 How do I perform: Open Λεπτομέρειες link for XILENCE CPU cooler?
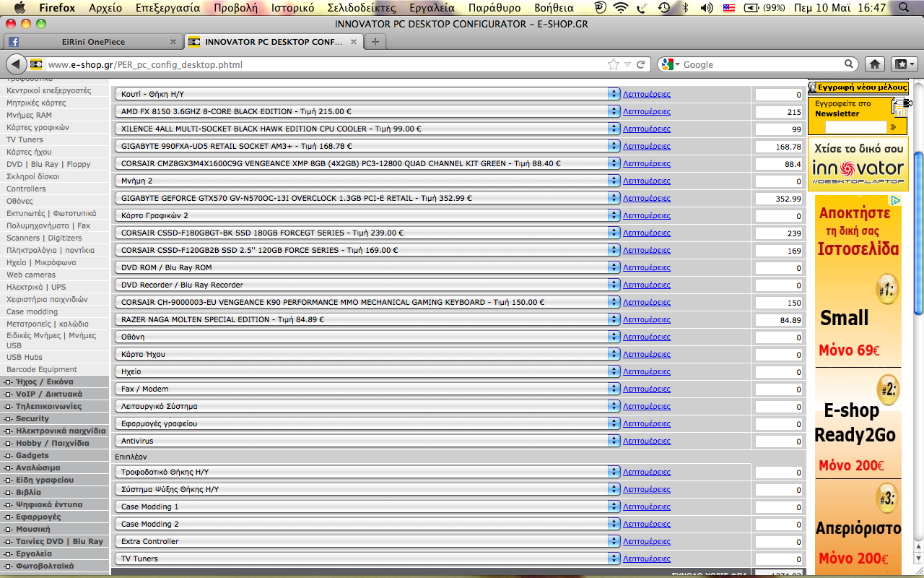647,129
